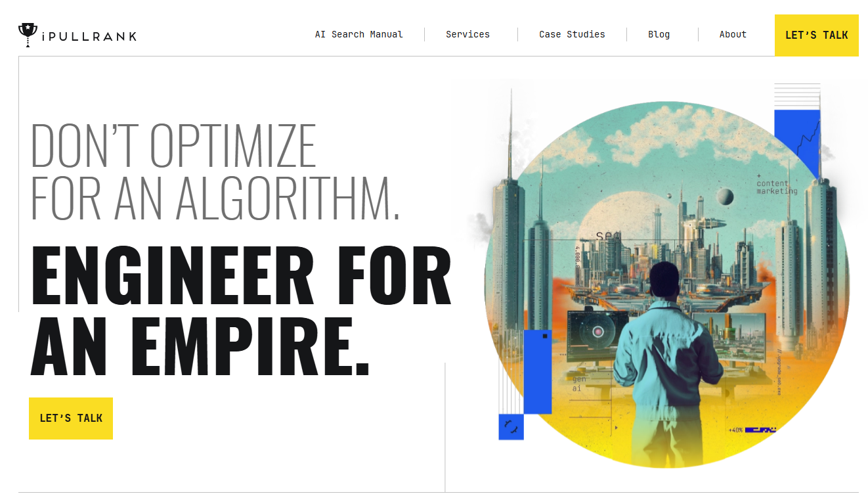
Task: Click the blue square circular arrows icon
Action: click(511, 427)
